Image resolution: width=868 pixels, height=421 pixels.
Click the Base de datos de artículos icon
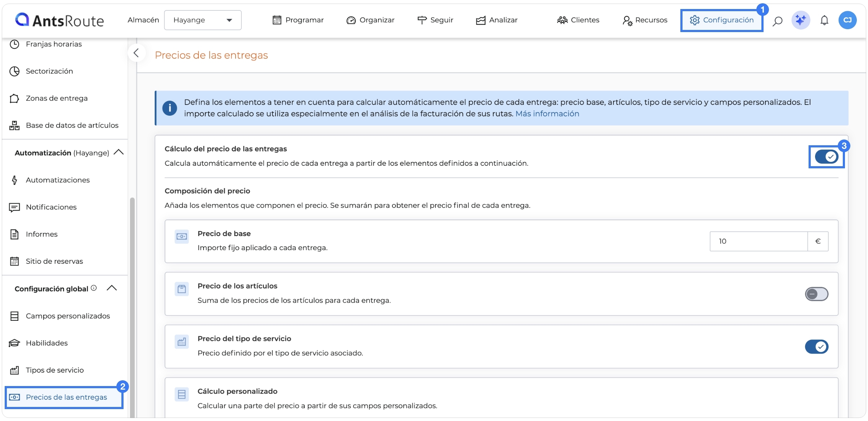14,125
